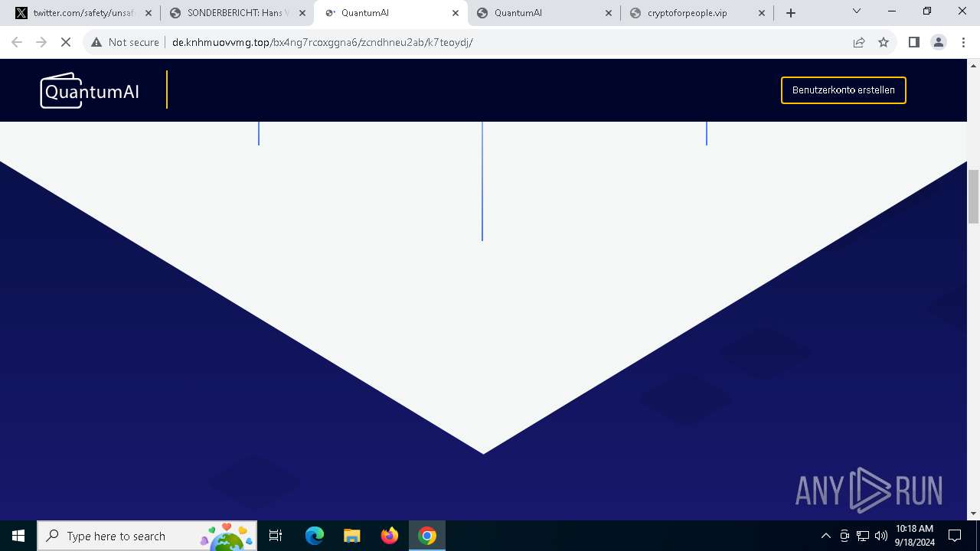Close the SONDERBERICHT tab
The height and width of the screenshot is (551, 980).
(302, 13)
